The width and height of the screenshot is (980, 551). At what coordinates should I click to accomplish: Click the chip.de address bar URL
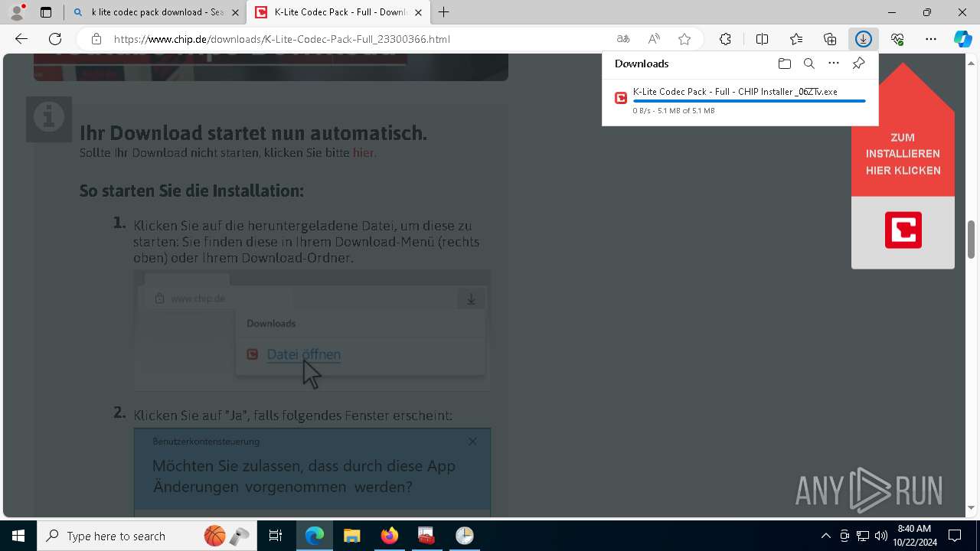click(x=282, y=39)
